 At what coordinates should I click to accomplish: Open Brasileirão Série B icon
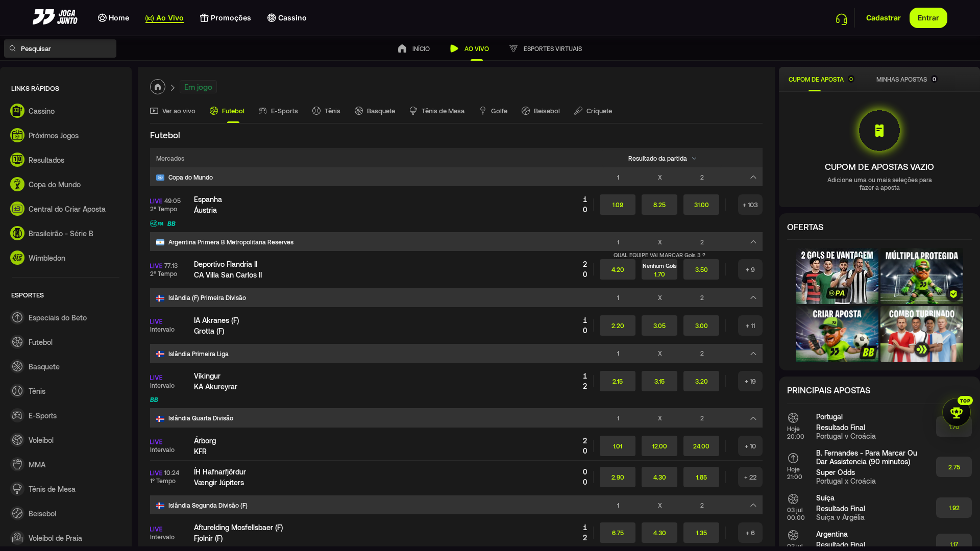[17, 233]
